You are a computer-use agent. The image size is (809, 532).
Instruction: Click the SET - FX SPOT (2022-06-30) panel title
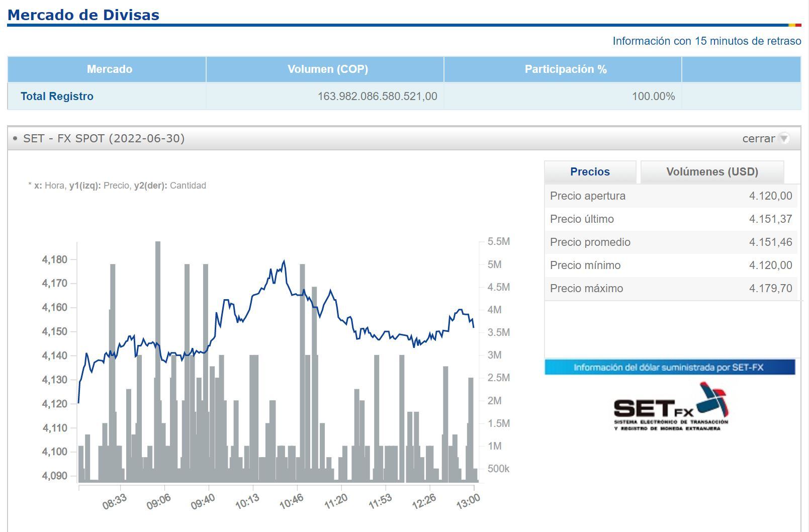[104, 138]
